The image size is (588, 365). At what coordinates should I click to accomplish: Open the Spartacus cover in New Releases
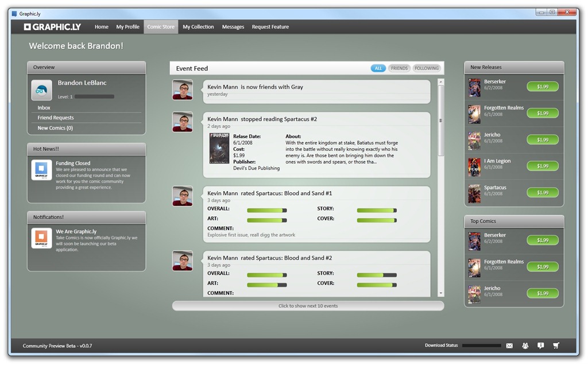tap(474, 193)
